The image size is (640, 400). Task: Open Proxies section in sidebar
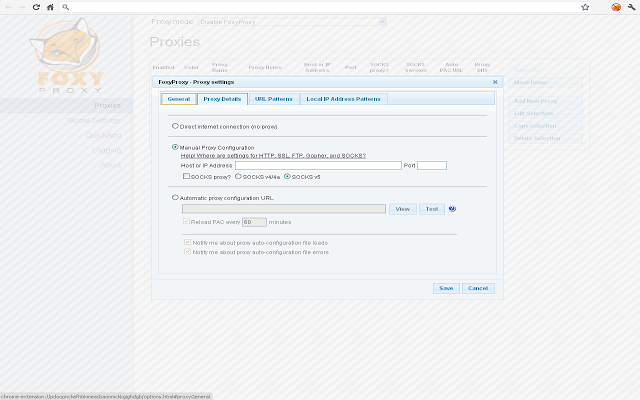coord(107,105)
